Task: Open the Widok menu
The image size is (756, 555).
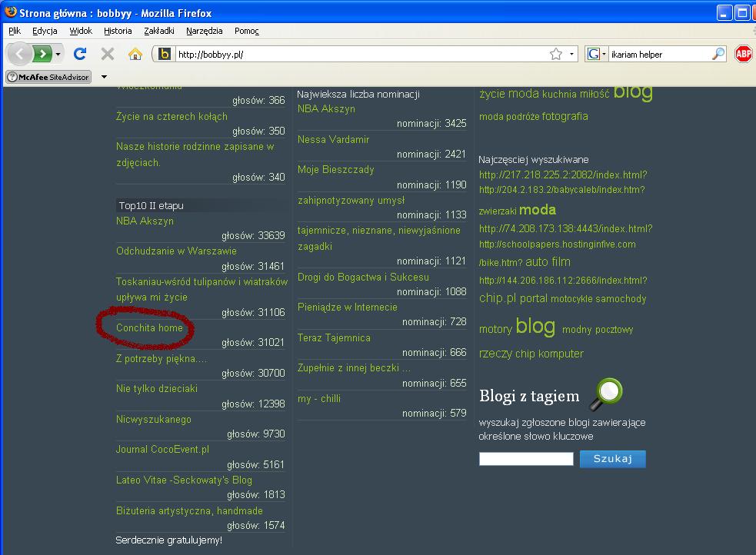Action: tap(81, 31)
